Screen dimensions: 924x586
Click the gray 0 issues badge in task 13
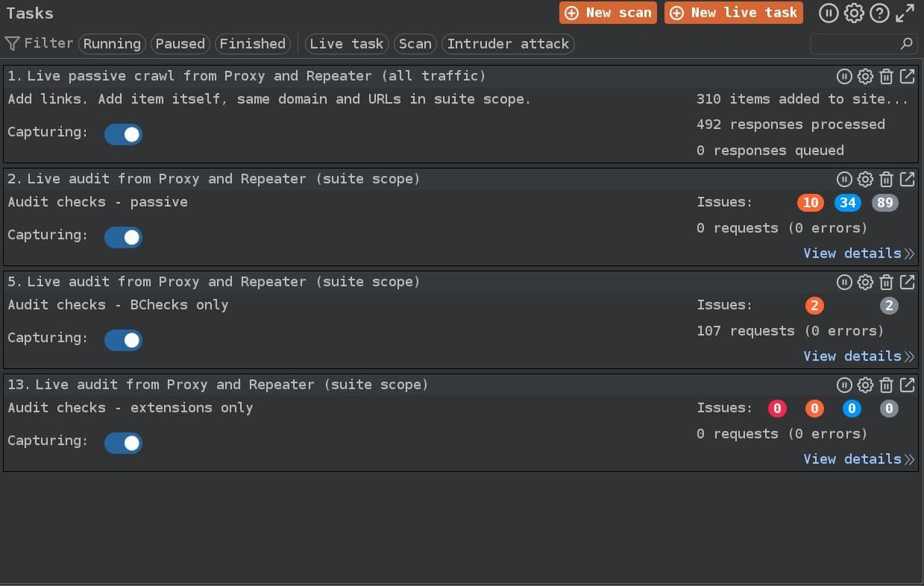pyautogui.click(x=889, y=409)
